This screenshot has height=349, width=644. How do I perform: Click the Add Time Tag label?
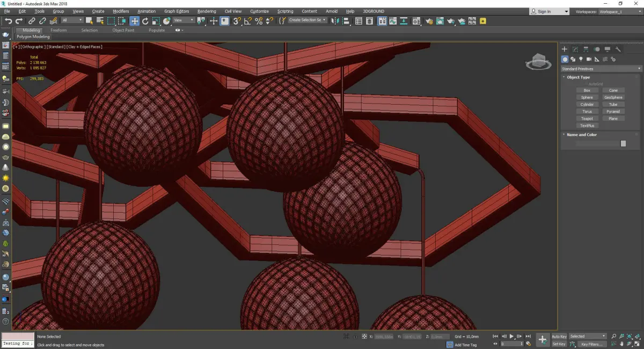[465, 345]
